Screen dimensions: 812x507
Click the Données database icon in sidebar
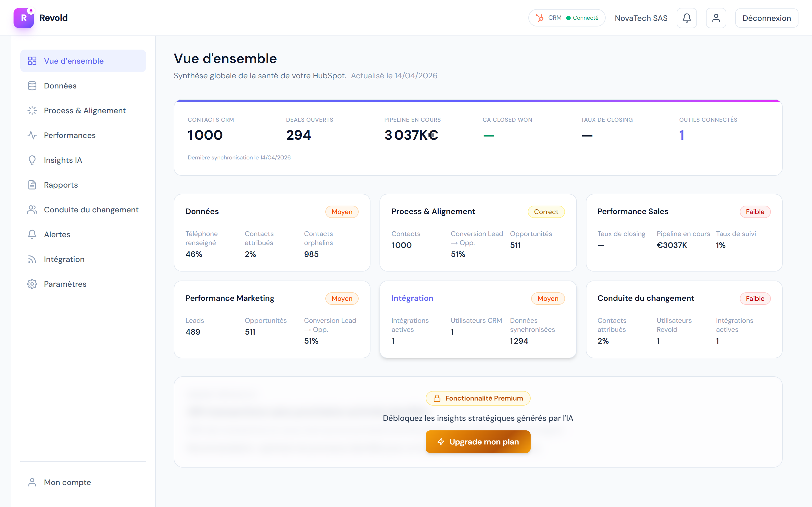(32, 86)
